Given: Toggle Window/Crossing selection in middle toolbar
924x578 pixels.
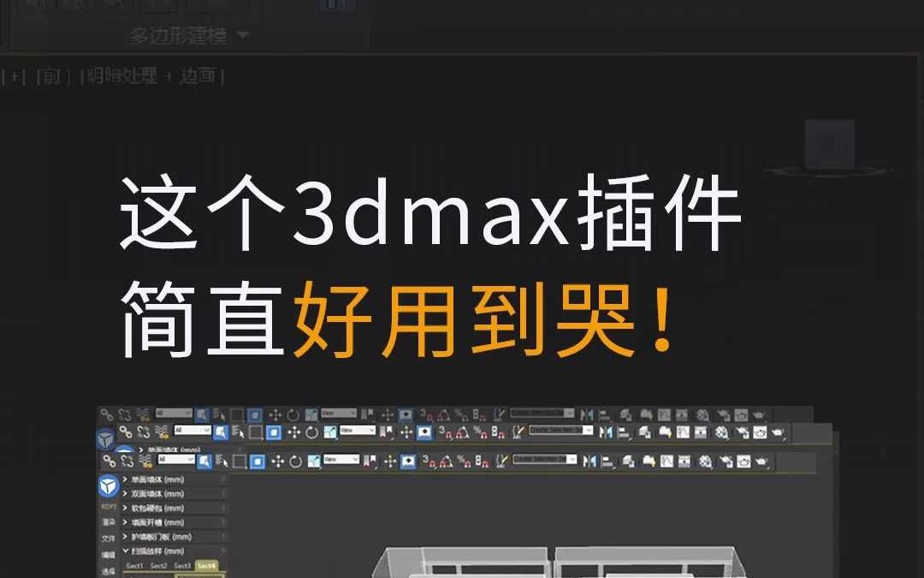Looking at the screenshot, I should (274, 432).
